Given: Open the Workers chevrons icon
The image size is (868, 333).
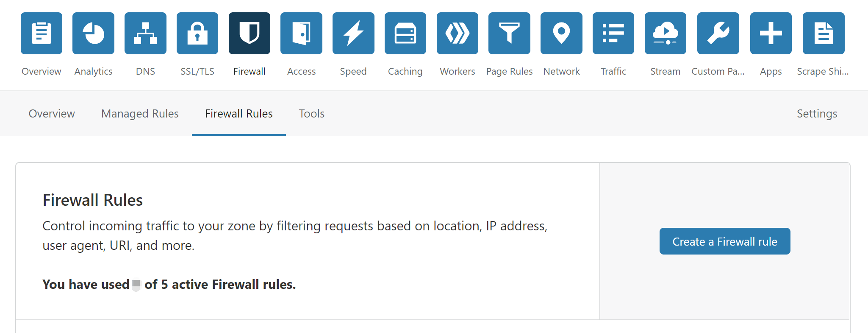Looking at the screenshot, I should click(458, 34).
